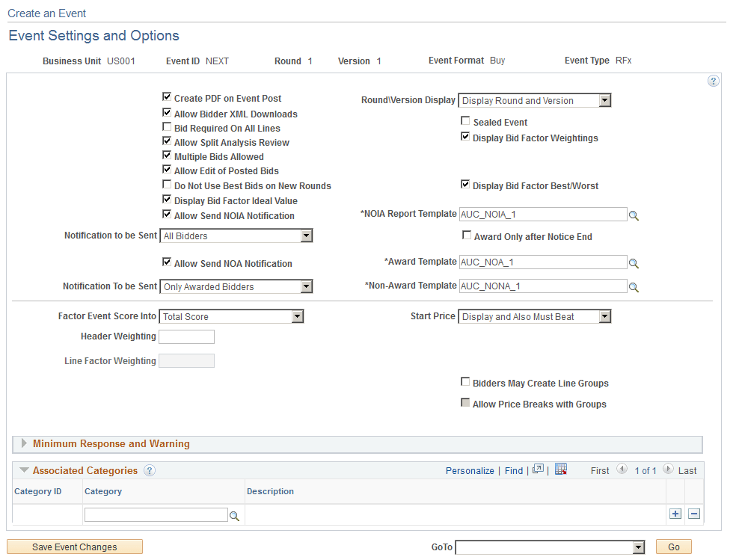Open the Non-Award Template lookup magnifier
Screen dimensions: 742x560
point(634,286)
